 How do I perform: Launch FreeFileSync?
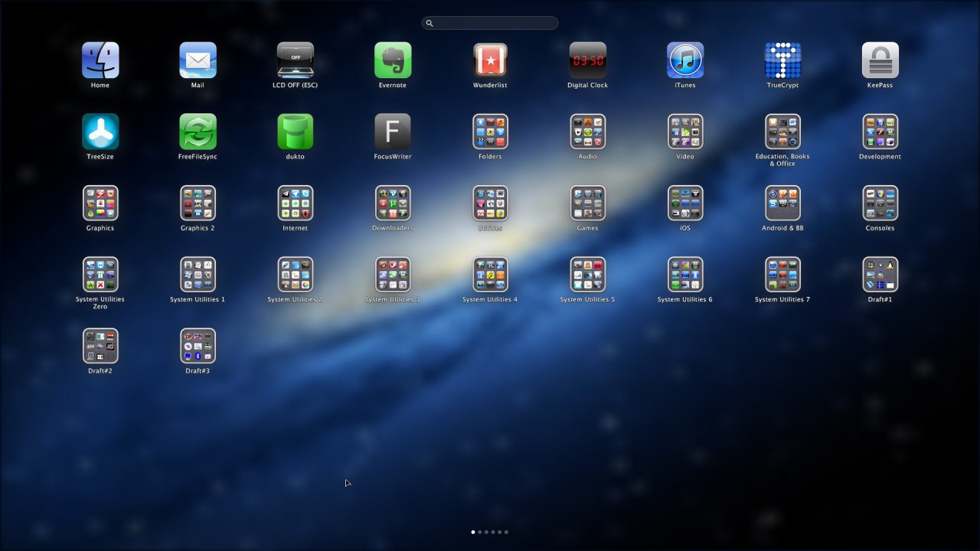(198, 132)
